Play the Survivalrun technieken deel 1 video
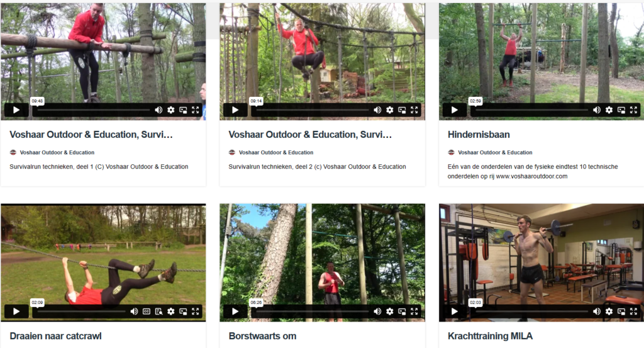The image size is (644, 348). 16,110
